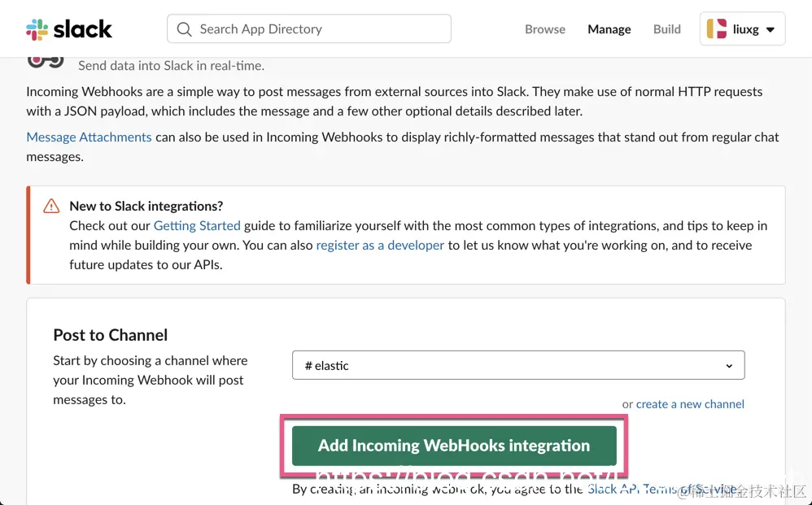The width and height of the screenshot is (812, 505).
Task: Click the Slack logo
Action: point(69,29)
